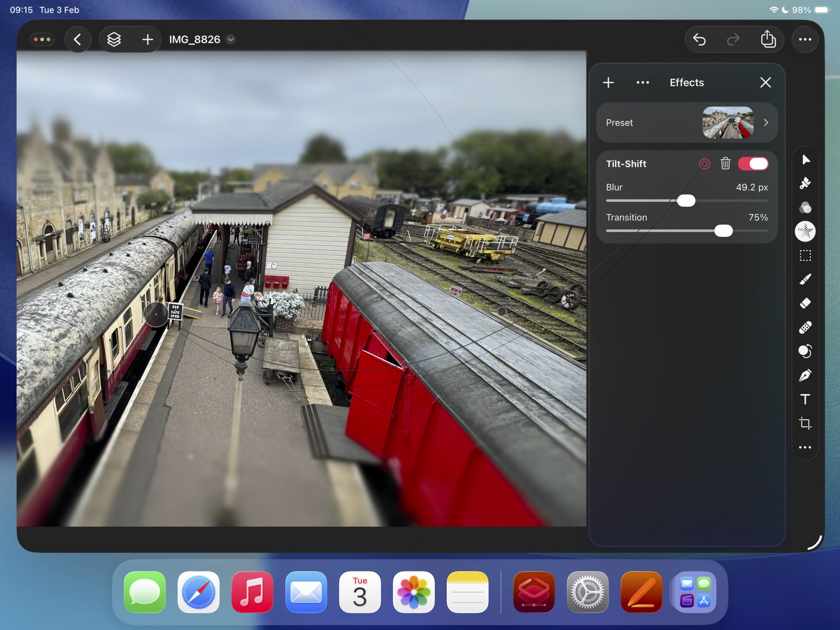840x630 pixels.
Task: Open the more options menu in Effects panel
Action: (x=642, y=82)
